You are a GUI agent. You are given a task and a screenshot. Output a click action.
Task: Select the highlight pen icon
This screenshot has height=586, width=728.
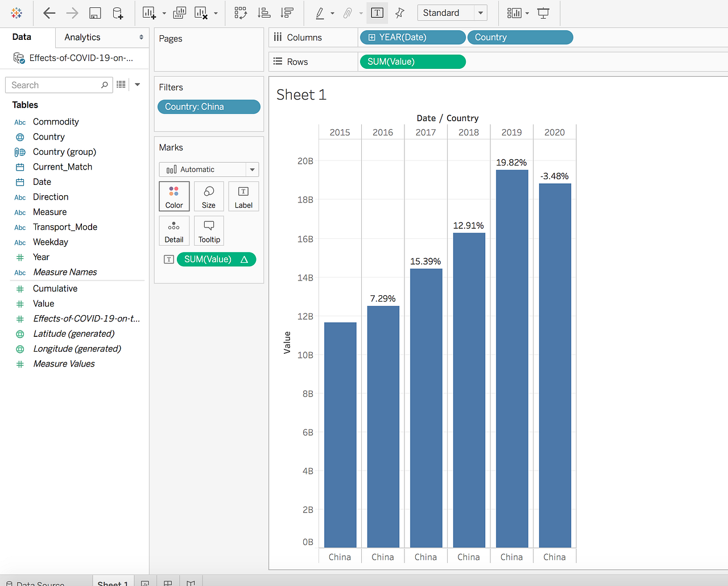pos(320,13)
